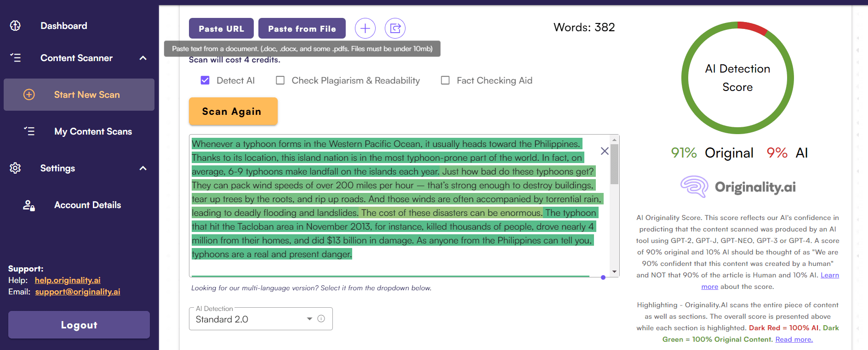The width and height of the screenshot is (868, 350).
Task: Click the info icon beside Standard 2.0
Action: click(321, 319)
